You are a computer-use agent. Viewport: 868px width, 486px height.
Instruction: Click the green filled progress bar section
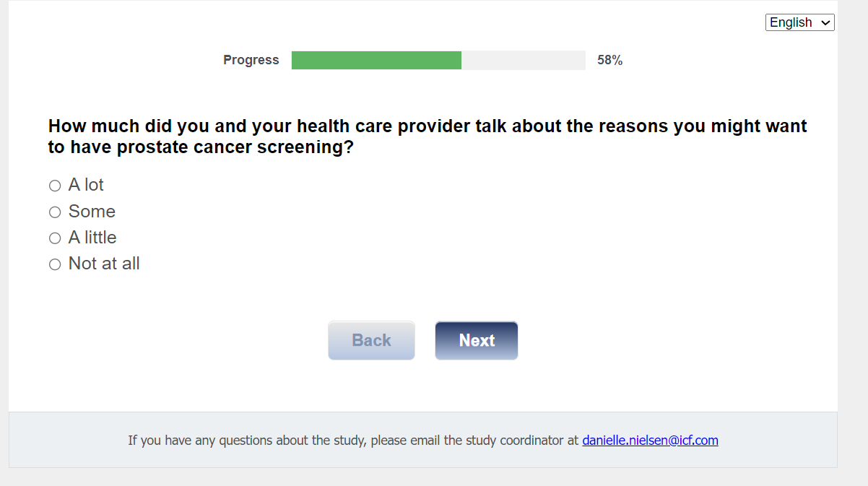click(x=376, y=60)
